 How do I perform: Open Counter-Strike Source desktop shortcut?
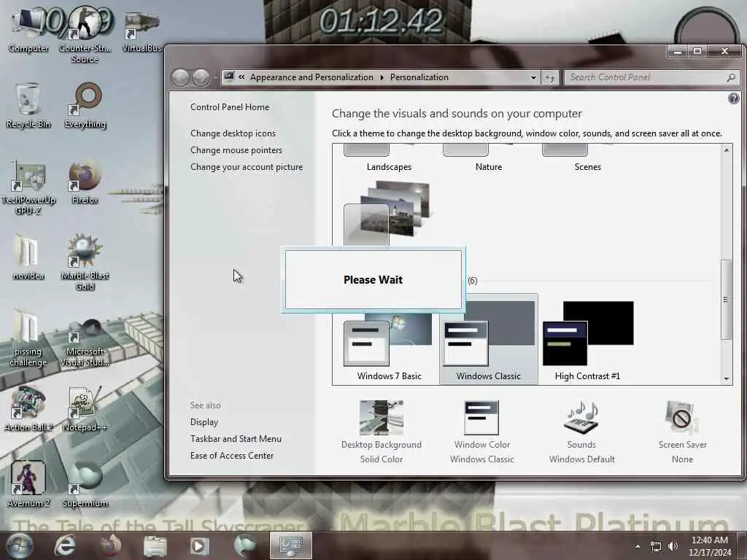click(x=85, y=36)
